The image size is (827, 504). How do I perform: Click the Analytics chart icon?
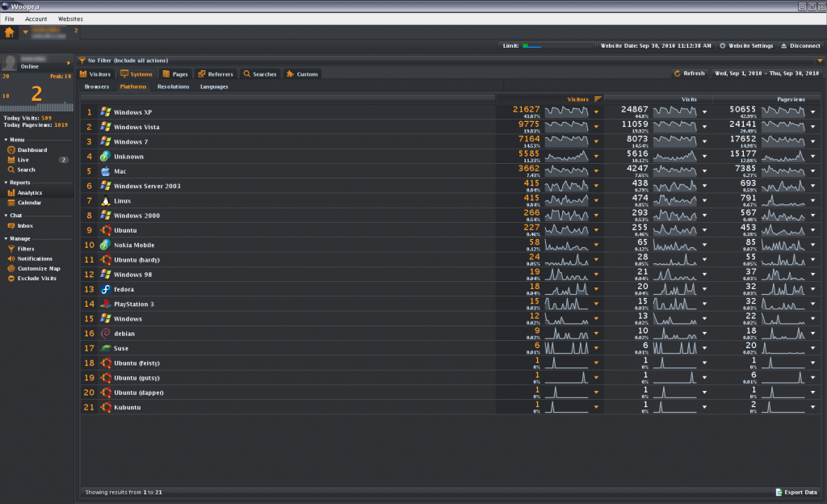pyautogui.click(x=11, y=192)
